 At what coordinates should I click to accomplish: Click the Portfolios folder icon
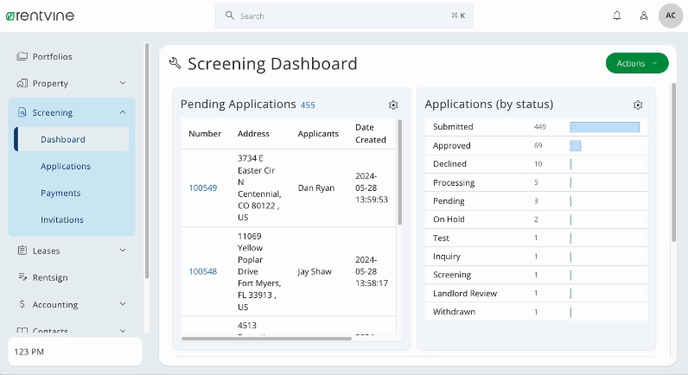pos(22,56)
